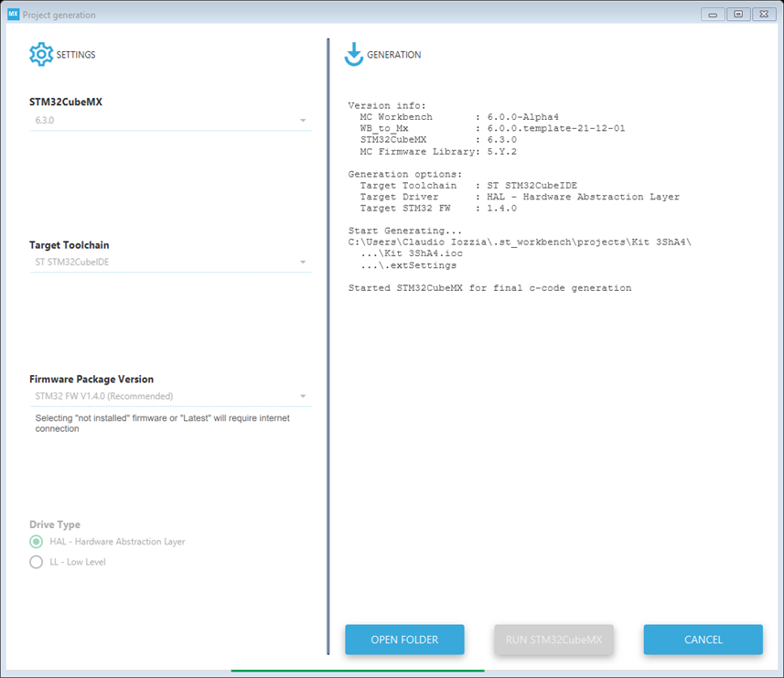
Task: Click the 'Version info:' log line
Action: 387,105
